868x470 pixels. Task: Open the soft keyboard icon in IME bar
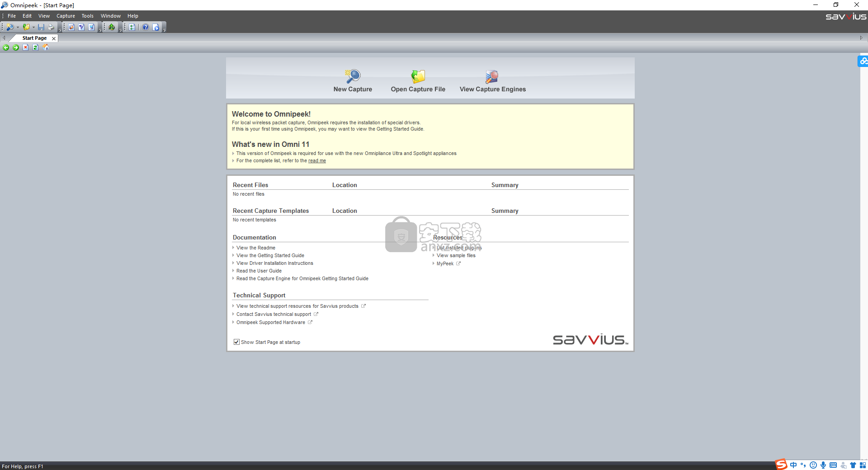833,465
